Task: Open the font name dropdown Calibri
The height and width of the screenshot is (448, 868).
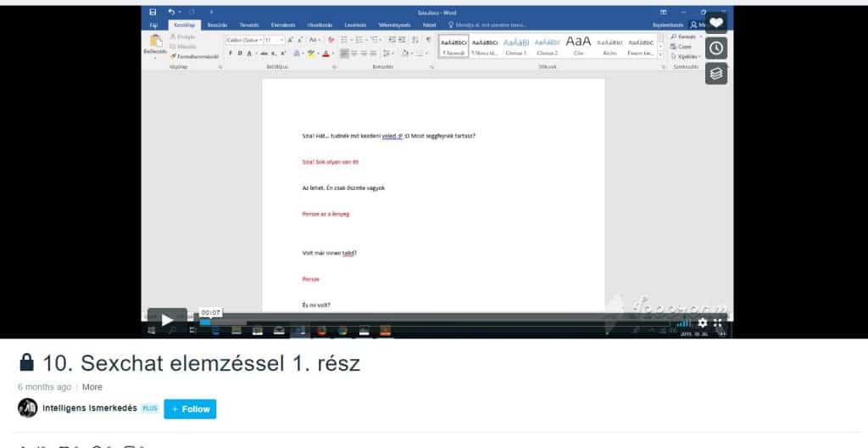Action: [x=244, y=40]
